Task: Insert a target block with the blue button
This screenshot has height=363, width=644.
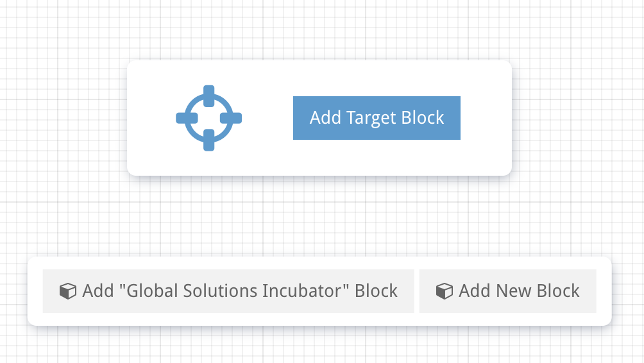Action: (377, 118)
